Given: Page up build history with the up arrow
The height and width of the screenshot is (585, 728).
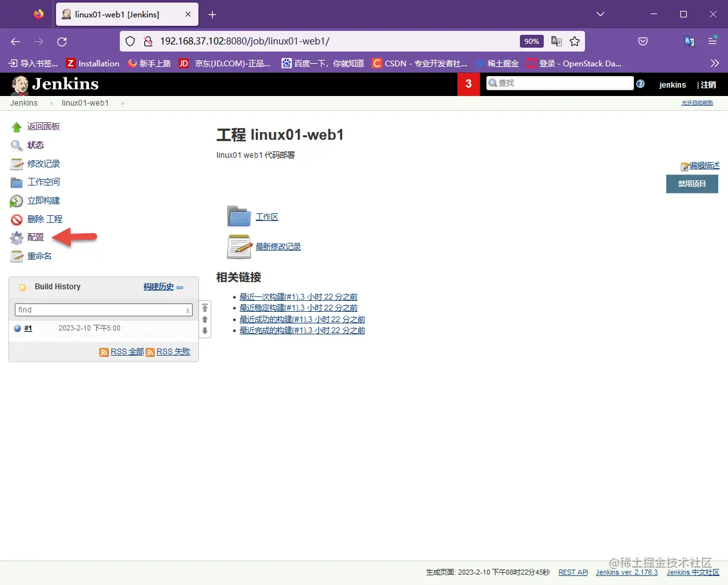Looking at the screenshot, I should [205, 320].
